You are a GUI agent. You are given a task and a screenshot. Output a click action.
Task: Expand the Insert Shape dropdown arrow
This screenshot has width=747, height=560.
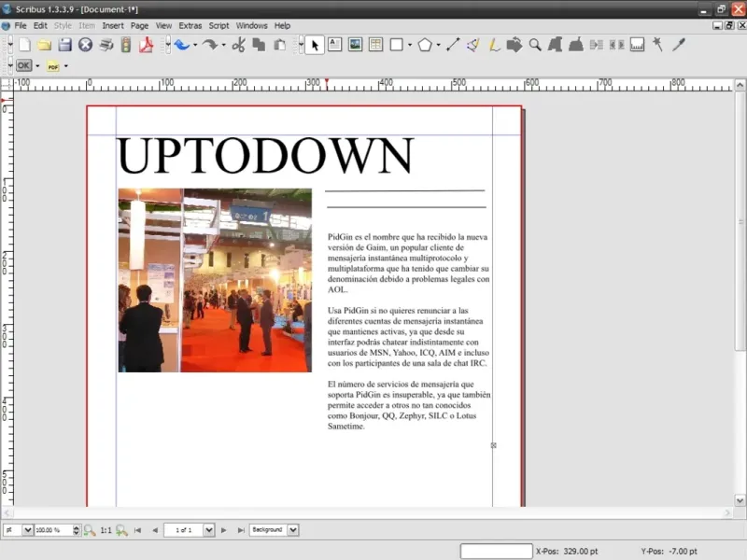click(410, 45)
